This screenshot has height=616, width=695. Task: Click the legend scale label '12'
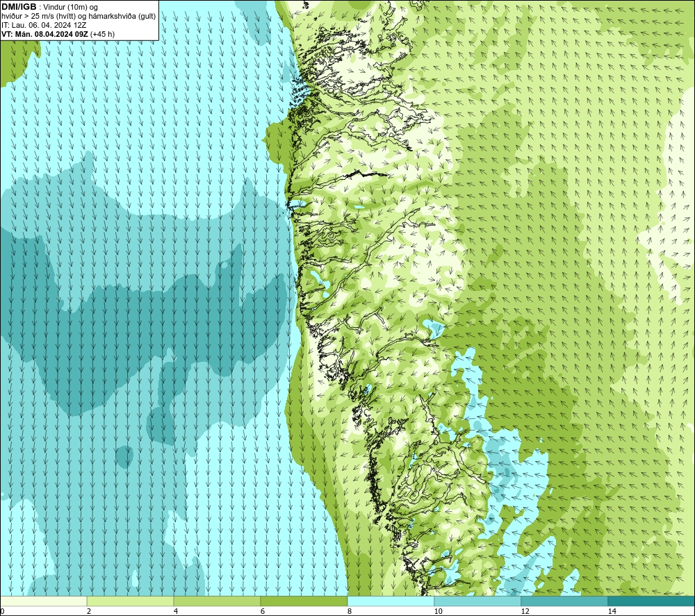click(x=525, y=611)
